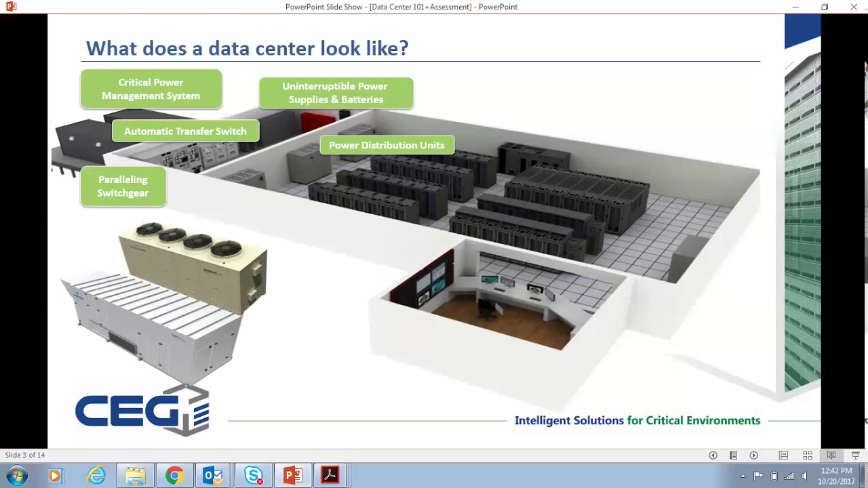Click Intelligent Solutions tagline text
The height and width of the screenshot is (488, 868).
point(637,420)
